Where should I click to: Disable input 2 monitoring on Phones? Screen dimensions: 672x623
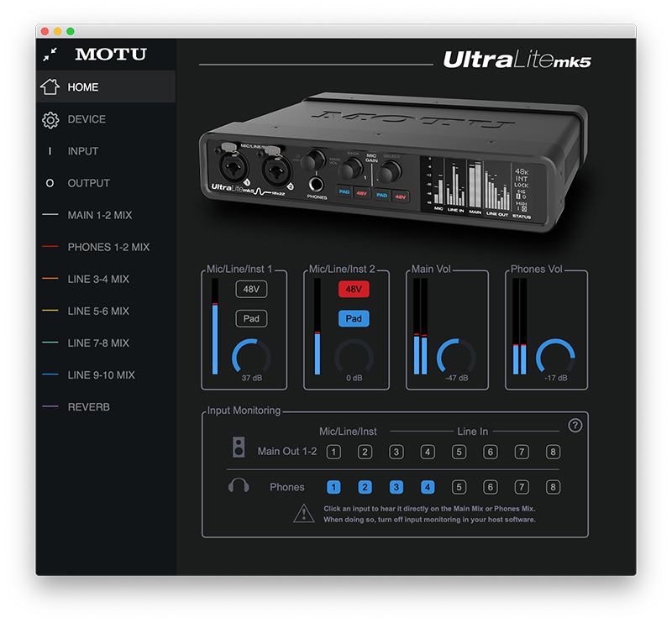click(365, 487)
